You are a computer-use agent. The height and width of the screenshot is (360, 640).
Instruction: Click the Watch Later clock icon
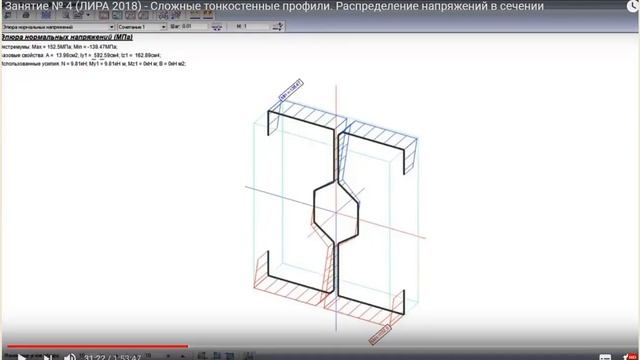633,6
